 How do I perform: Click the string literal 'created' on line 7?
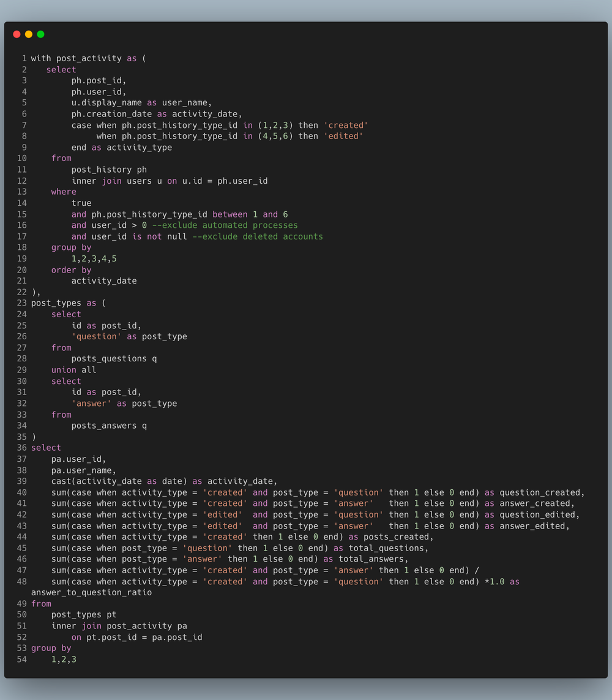[x=345, y=124]
